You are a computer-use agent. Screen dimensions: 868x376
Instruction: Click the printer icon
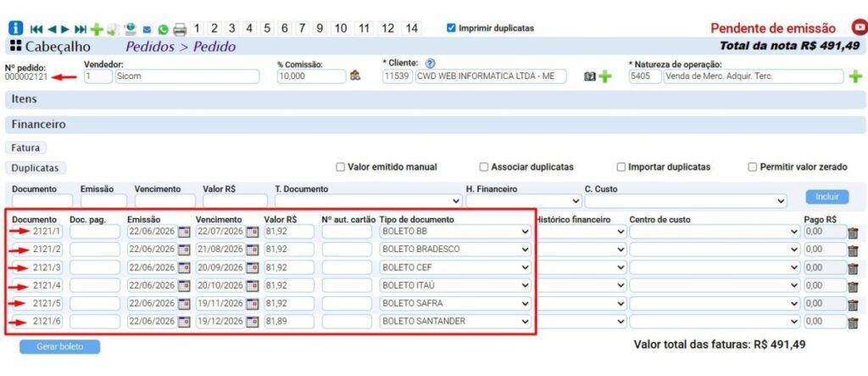point(180,30)
